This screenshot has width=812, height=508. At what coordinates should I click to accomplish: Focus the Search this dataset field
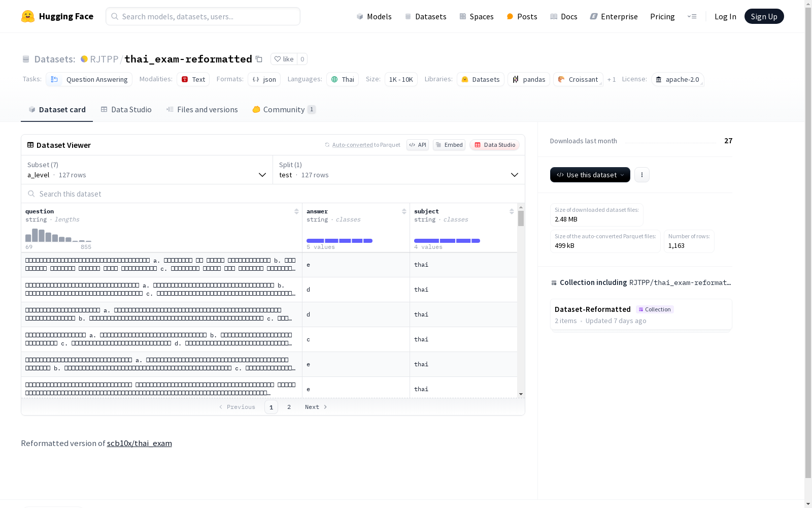(x=273, y=194)
